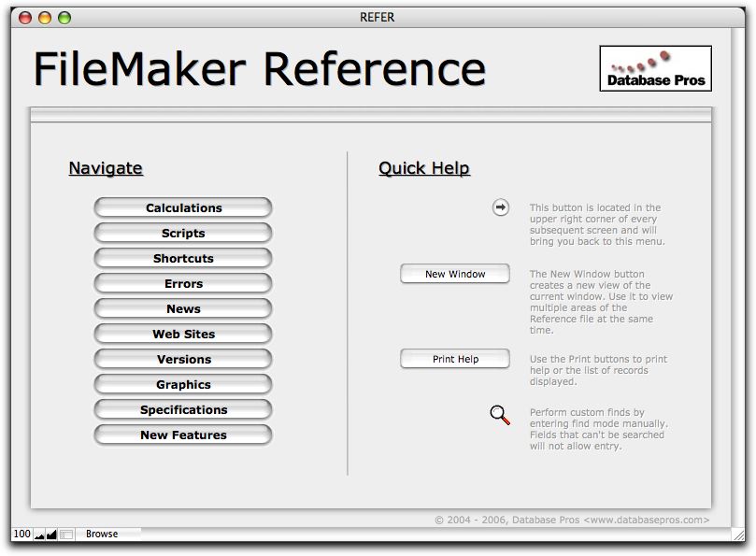Click the arrow return-to-menu icon
Image resolution: width=756 pixels, height=556 pixels.
click(501, 207)
